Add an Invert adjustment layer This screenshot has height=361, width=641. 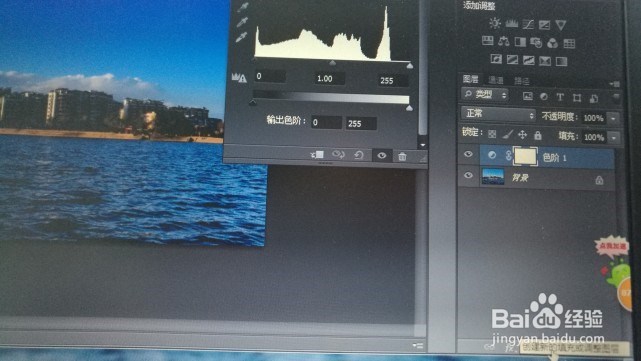coord(496,59)
